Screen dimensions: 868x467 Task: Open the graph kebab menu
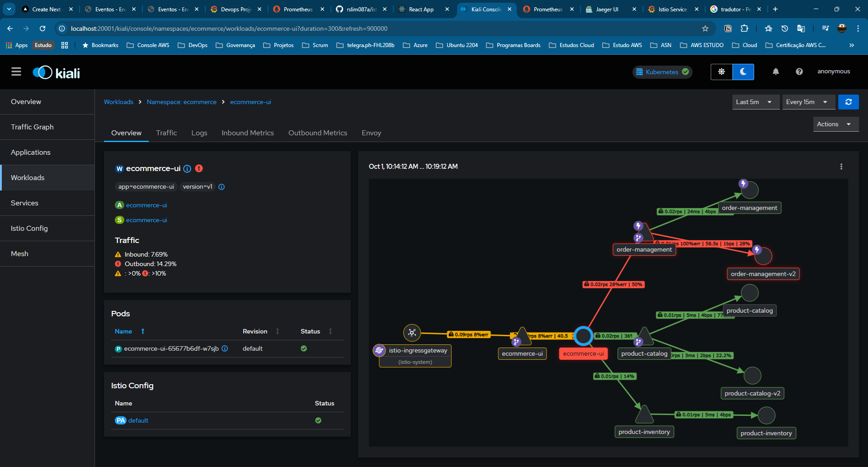(x=841, y=167)
